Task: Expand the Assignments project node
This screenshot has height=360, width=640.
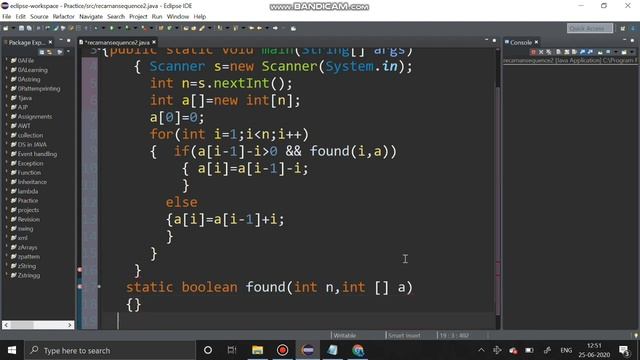Action: tap(7, 116)
